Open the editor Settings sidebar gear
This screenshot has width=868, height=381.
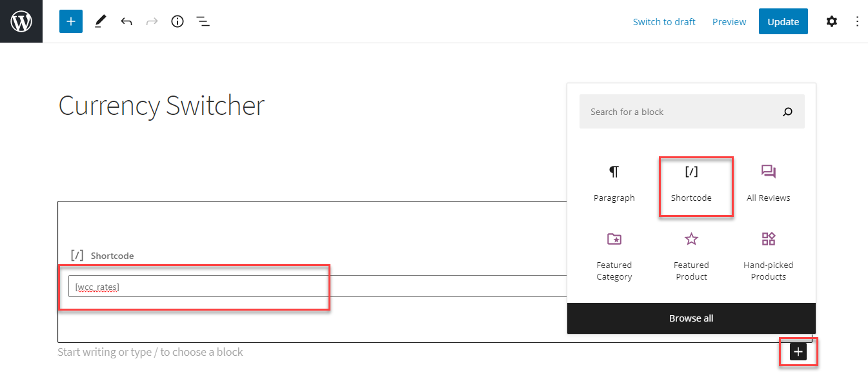[831, 21]
